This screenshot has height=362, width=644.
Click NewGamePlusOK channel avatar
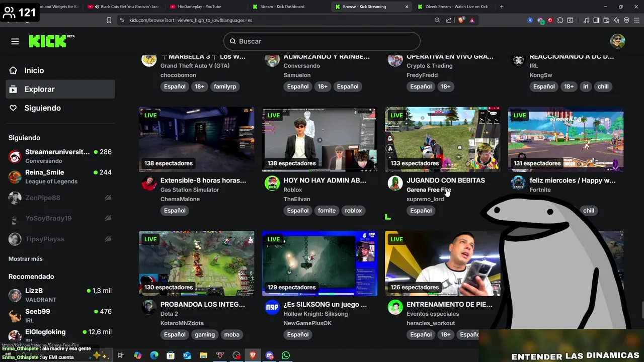pyautogui.click(x=272, y=307)
